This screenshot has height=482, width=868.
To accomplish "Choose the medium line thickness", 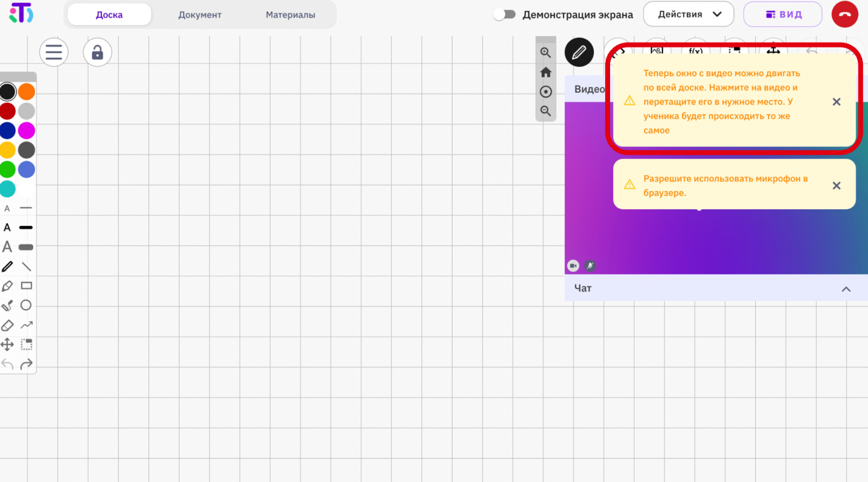I will [26, 227].
